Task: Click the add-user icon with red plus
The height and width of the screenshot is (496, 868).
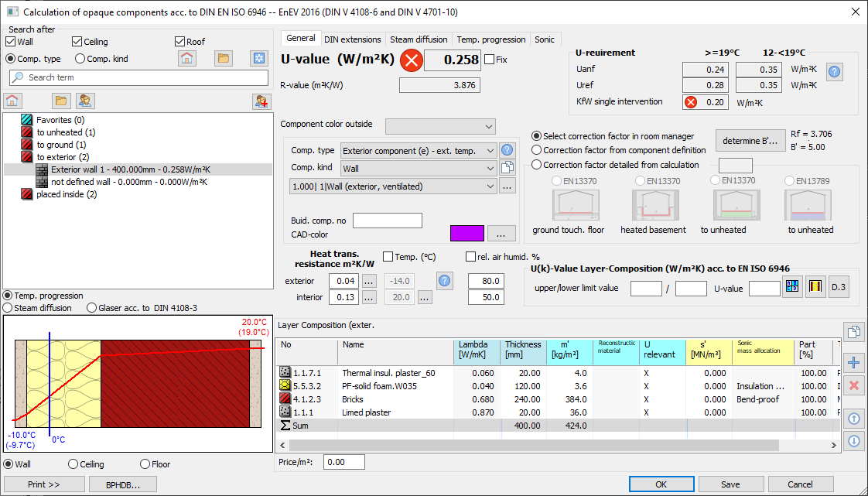Action: point(261,101)
